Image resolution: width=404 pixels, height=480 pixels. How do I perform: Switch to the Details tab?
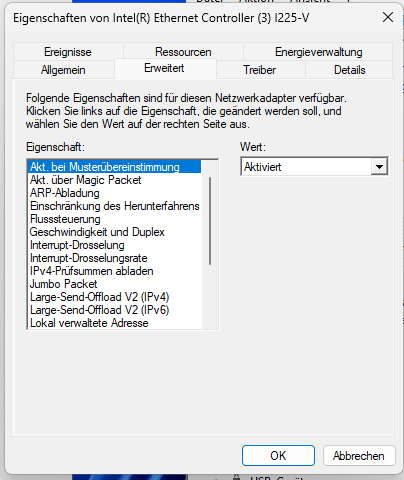[x=349, y=70]
